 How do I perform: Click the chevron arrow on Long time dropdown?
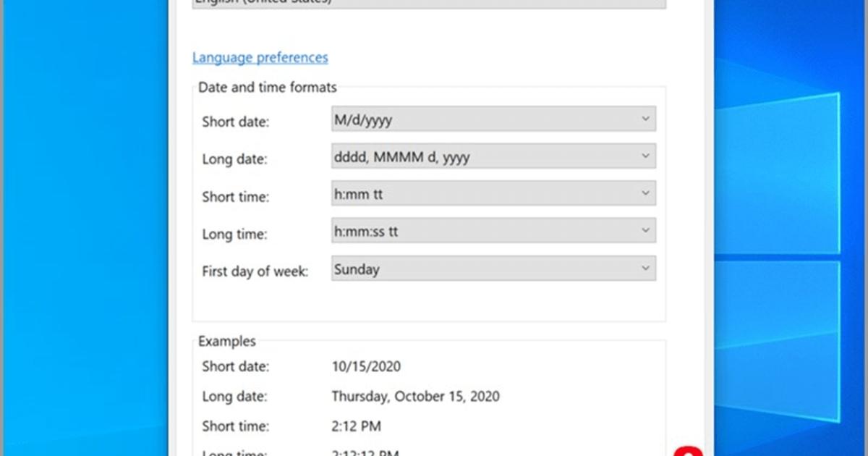point(646,230)
